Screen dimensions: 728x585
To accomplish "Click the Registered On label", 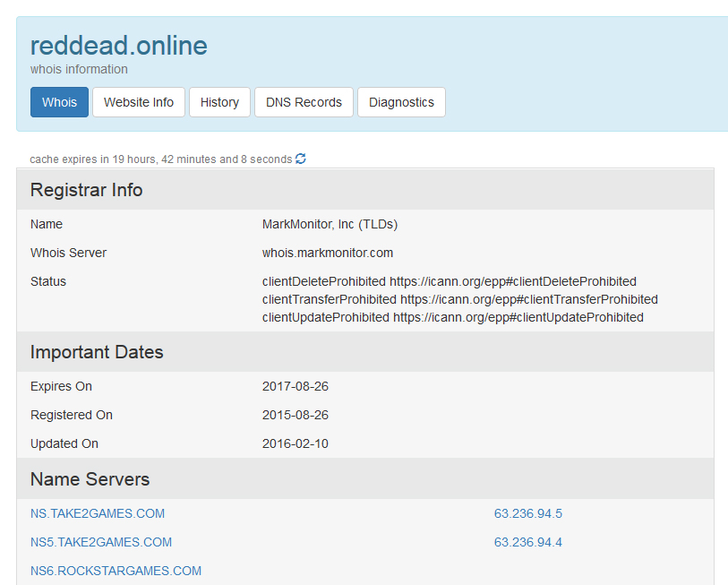I will [x=72, y=415].
